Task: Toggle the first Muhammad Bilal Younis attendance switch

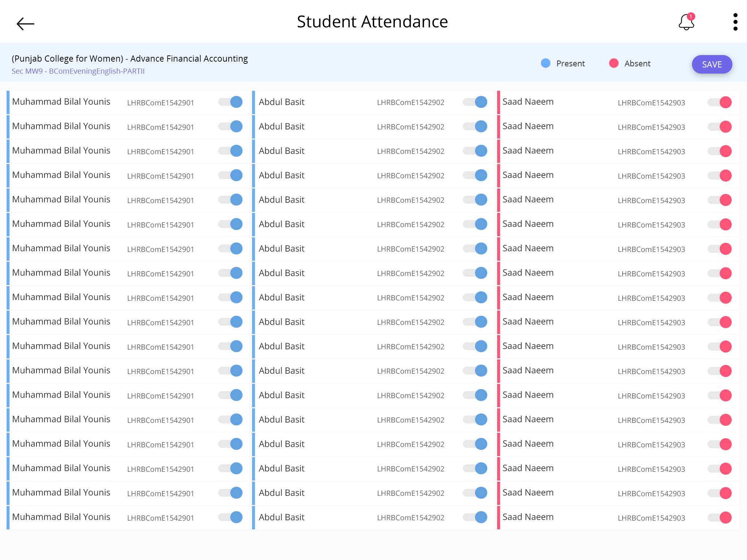Action: tap(231, 102)
